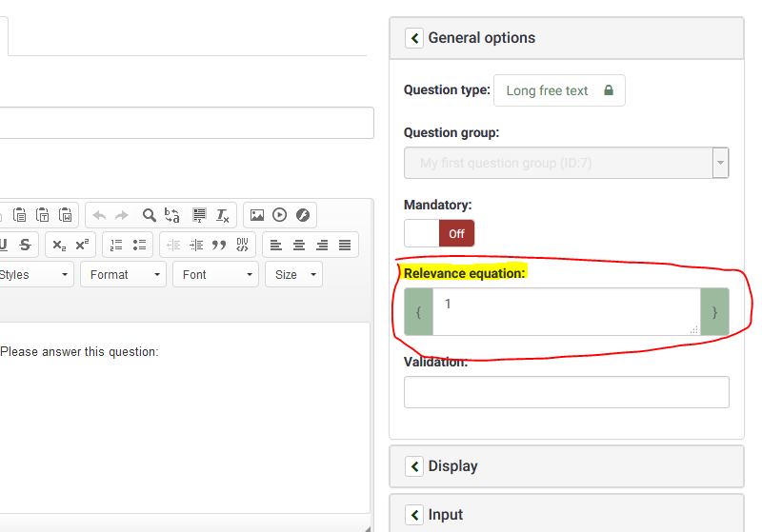762x532 pixels.
Task: Insert a numbered list
Action: 116,245
